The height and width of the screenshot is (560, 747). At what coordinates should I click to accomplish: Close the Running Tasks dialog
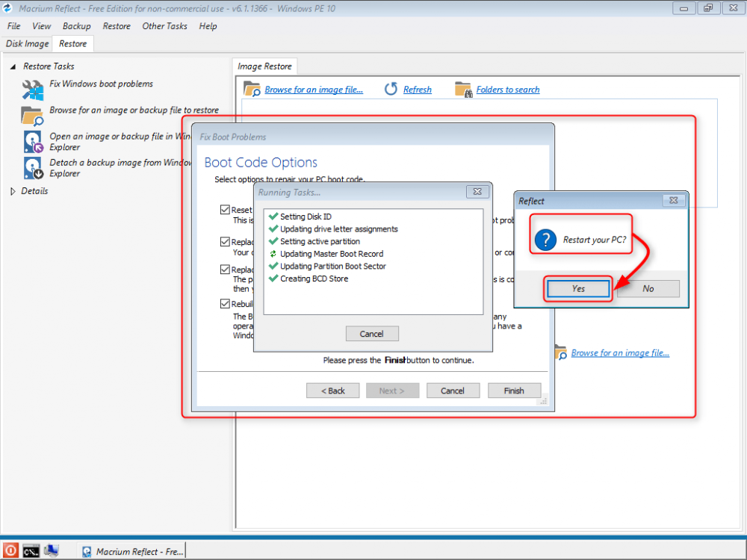pos(477,191)
